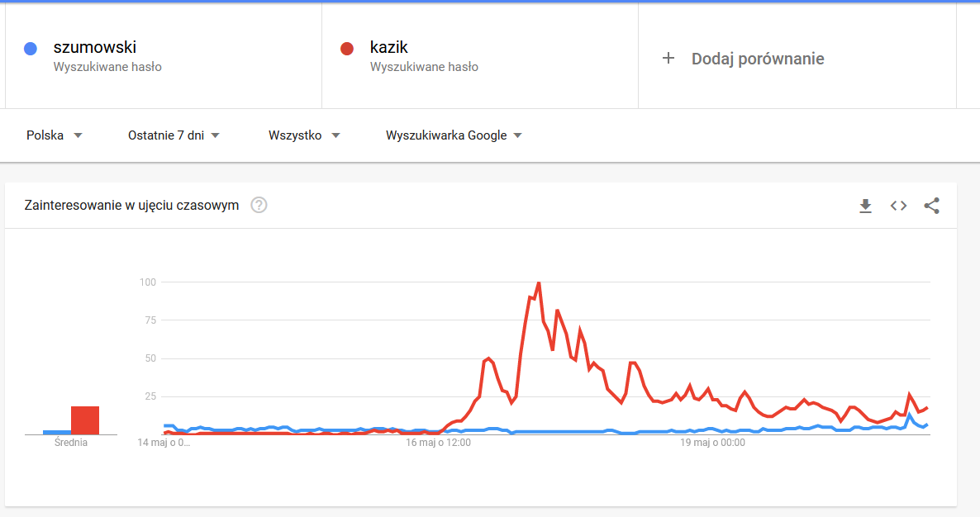Click the red line peak at 100
This screenshot has width=980, height=517.
coord(538,282)
